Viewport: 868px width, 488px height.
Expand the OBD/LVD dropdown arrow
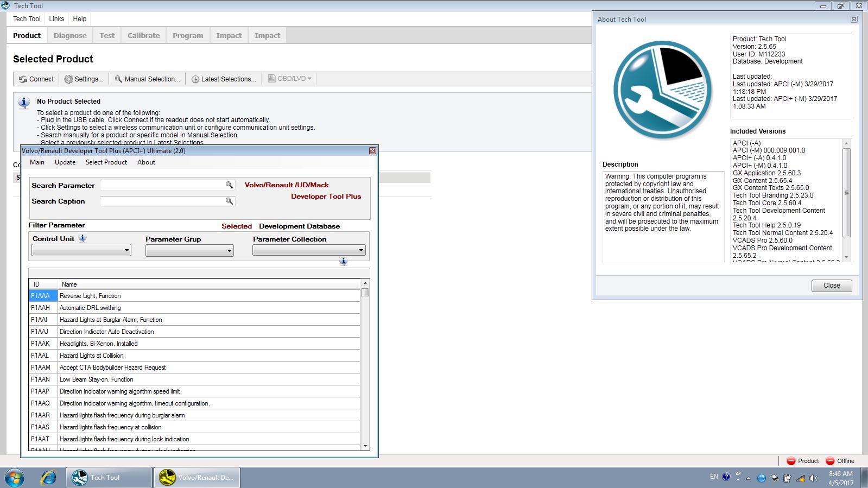(309, 79)
